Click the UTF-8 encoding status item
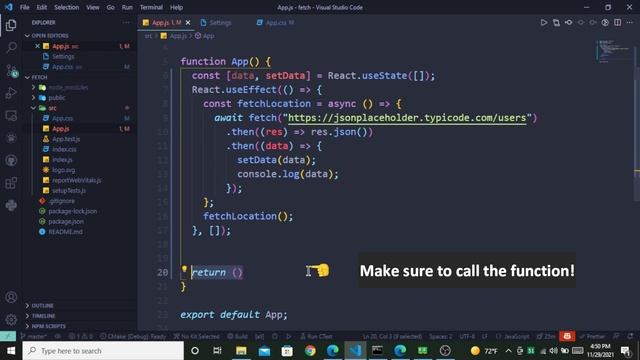640x360 pixels. pyautogui.click(x=467, y=336)
